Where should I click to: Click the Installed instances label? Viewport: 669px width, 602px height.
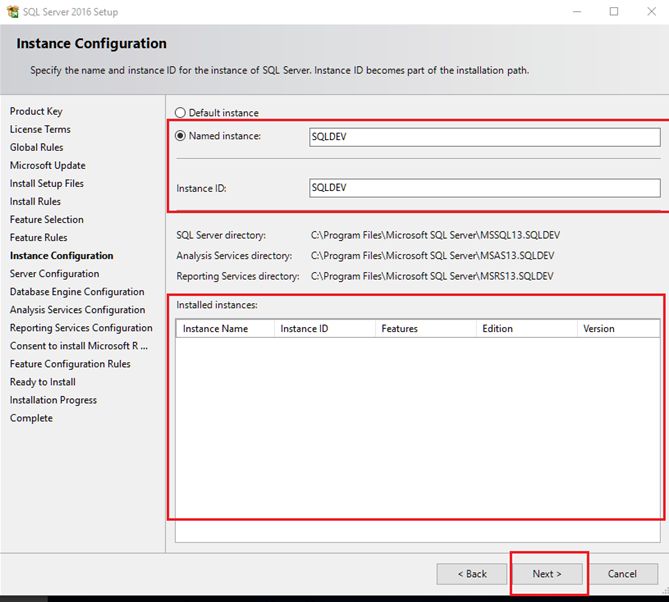point(217,305)
